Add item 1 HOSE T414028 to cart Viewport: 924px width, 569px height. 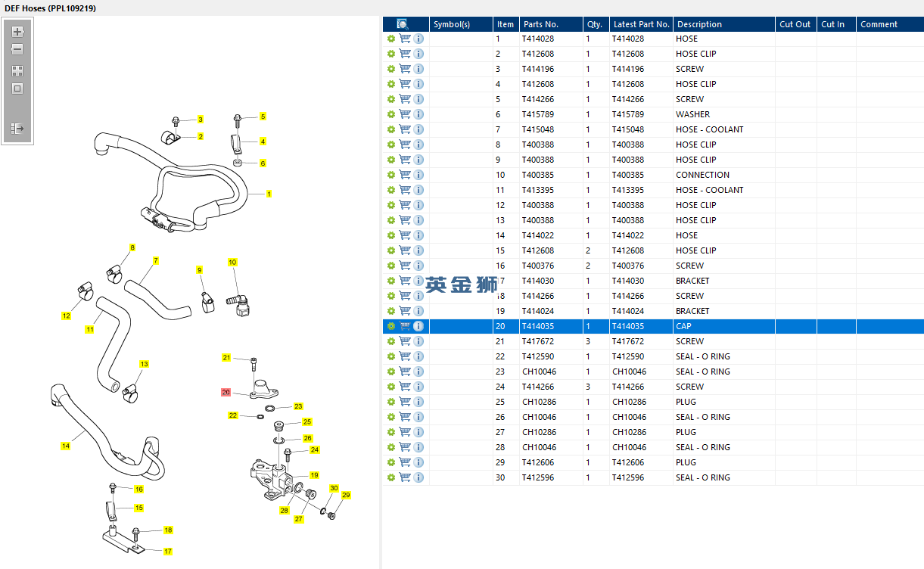405,39
